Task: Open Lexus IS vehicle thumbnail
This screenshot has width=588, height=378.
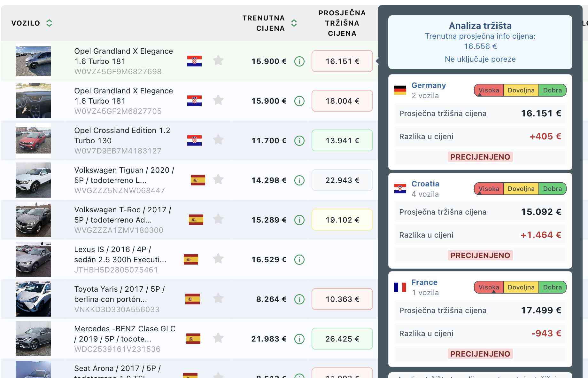Action: pyautogui.click(x=33, y=259)
